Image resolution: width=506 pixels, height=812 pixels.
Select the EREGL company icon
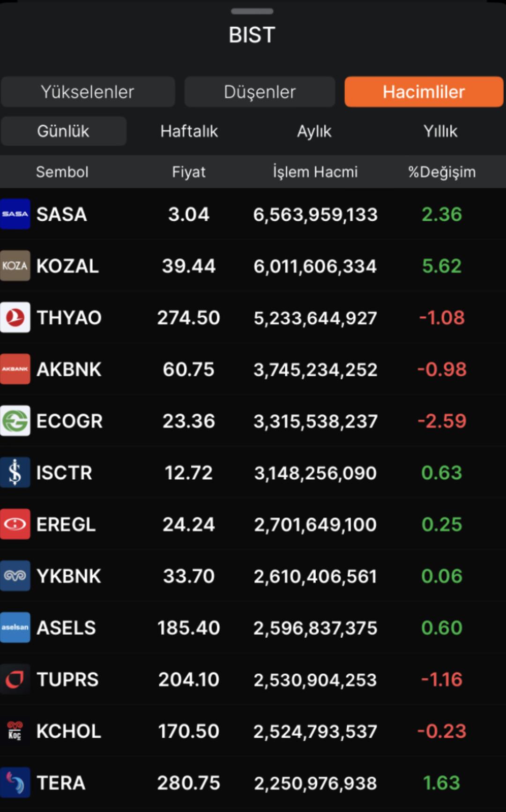(x=15, y=524)
